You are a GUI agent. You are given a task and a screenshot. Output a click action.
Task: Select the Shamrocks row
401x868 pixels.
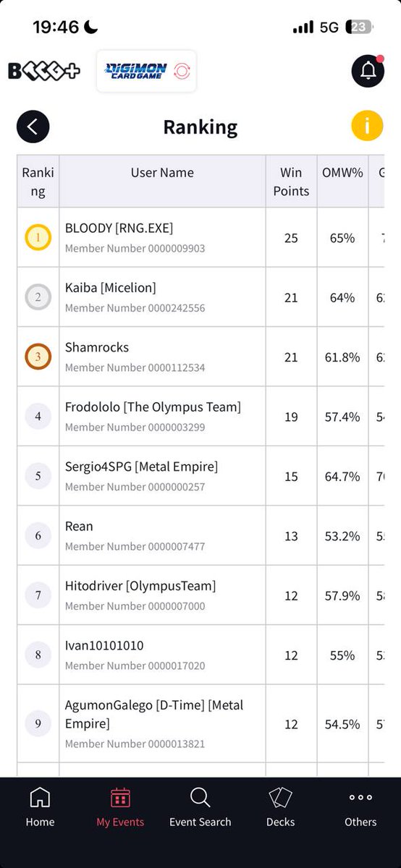(x=201, y=357)
